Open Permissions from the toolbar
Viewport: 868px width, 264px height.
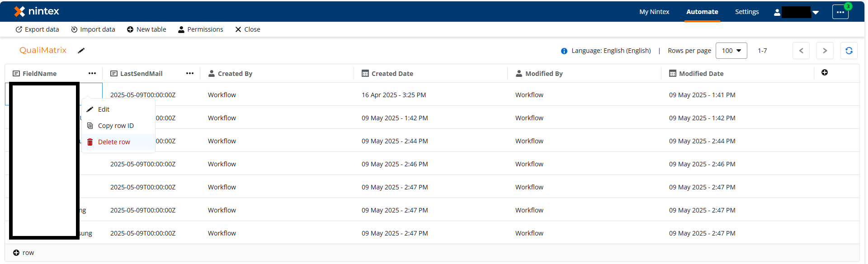tap(201, 29)
